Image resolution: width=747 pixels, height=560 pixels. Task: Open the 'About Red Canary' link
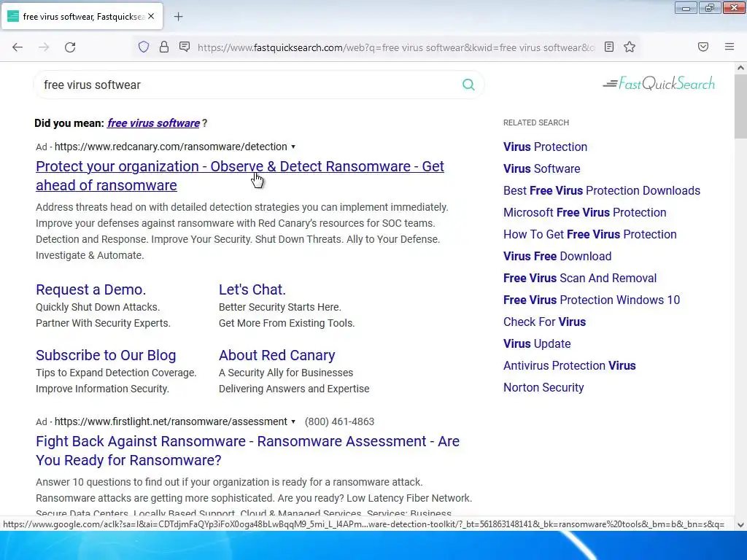tap(276, 355)
